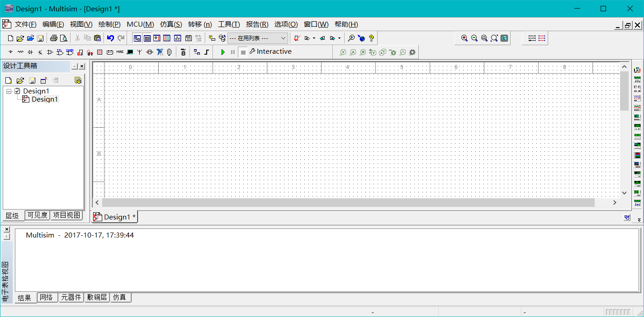Place a current probe
Screen dimensions: 644x317
tap(353, 52)
